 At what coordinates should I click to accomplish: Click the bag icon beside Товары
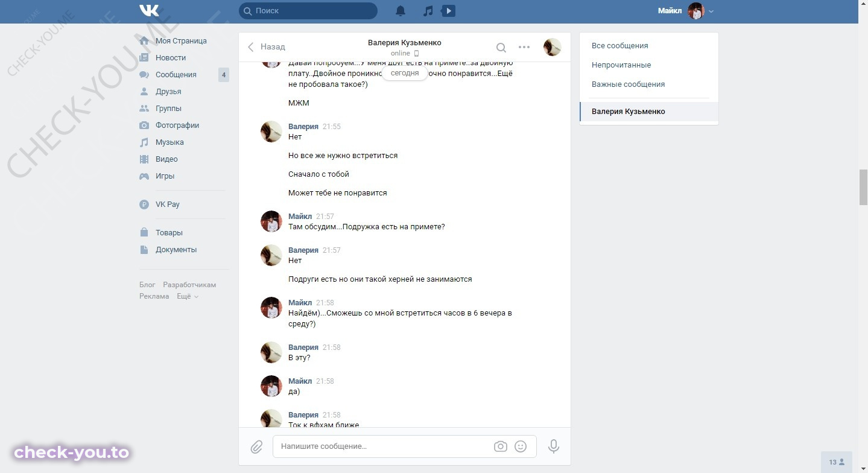(x=144, y=233)
